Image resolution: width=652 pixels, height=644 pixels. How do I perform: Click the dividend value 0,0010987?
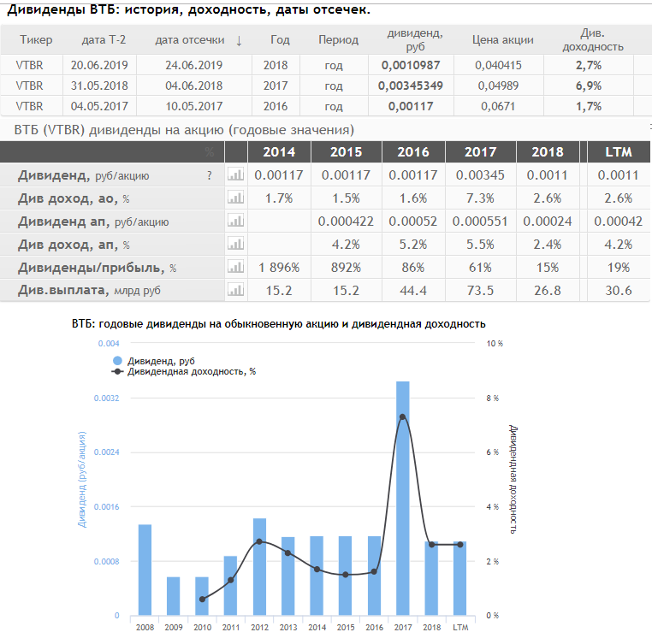pyautogui.click(x=411, y=65)
